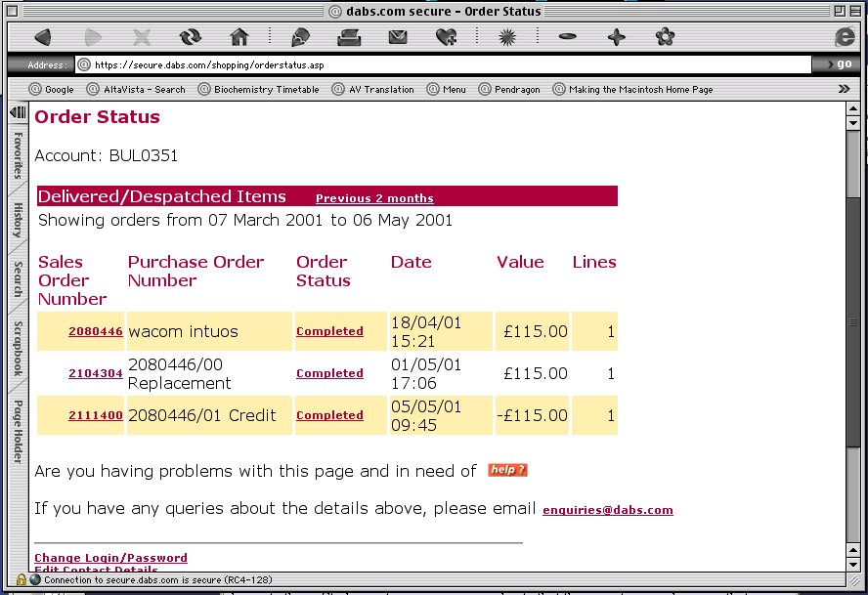868x595 pixels.
Task: Click the starburst icon in toolbar
Action: [x=507, y=38]
